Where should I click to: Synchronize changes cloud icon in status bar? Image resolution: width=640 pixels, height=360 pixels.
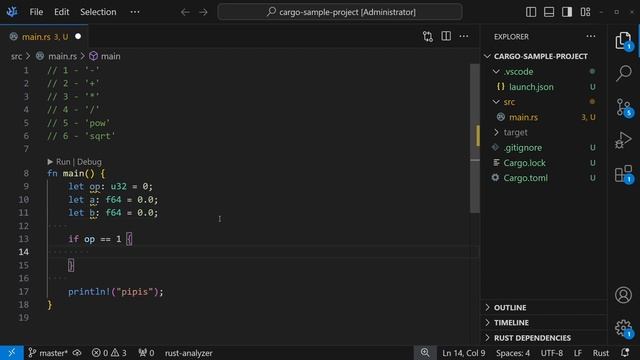[77, 353]
